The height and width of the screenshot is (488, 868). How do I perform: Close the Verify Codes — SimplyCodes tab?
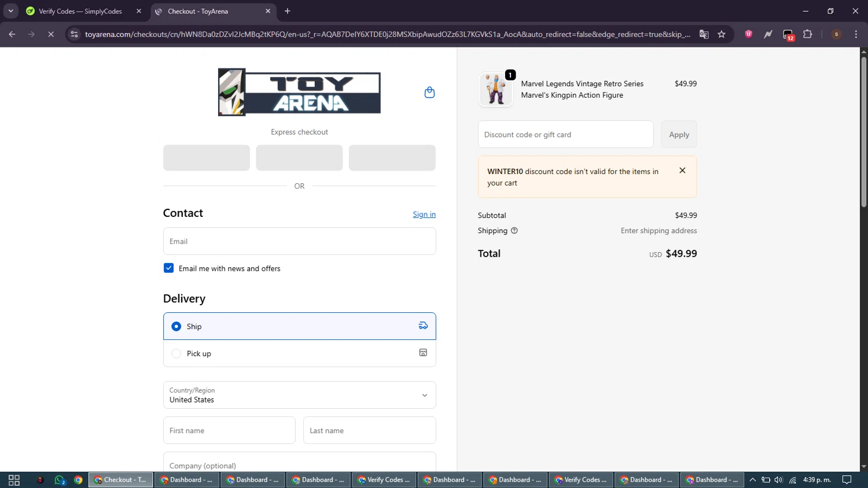click(x=139, y=11)
